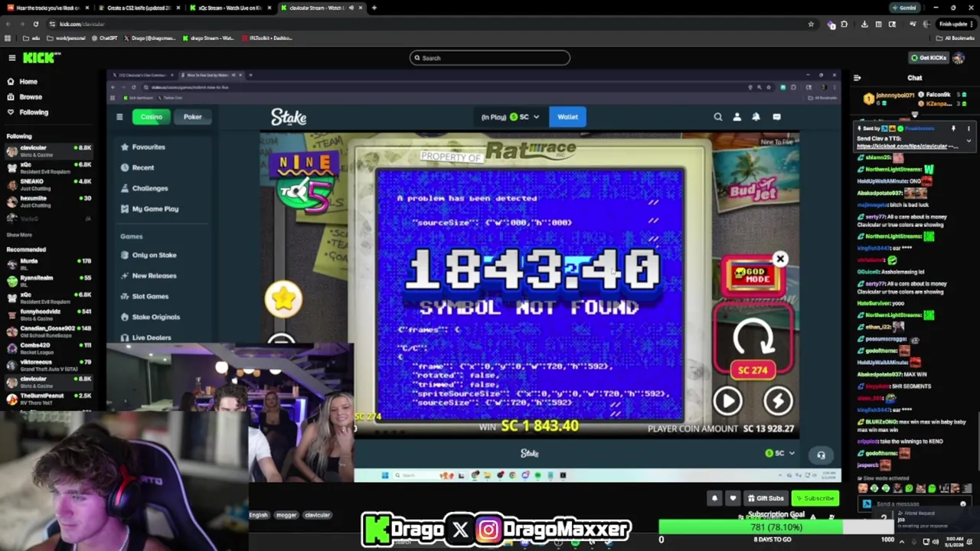Select Casino tab on Stake
The image size is (980, 551).
[x=151, y=117]
